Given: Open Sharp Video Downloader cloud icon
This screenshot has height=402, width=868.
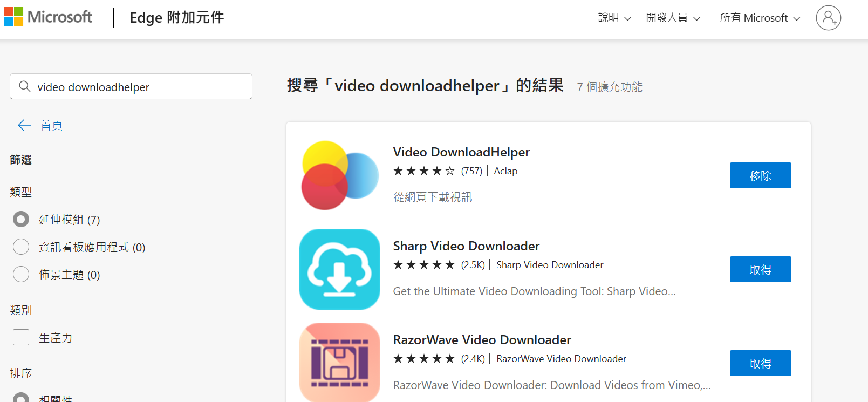Looking at the screenshot, I should pos(340,269).
